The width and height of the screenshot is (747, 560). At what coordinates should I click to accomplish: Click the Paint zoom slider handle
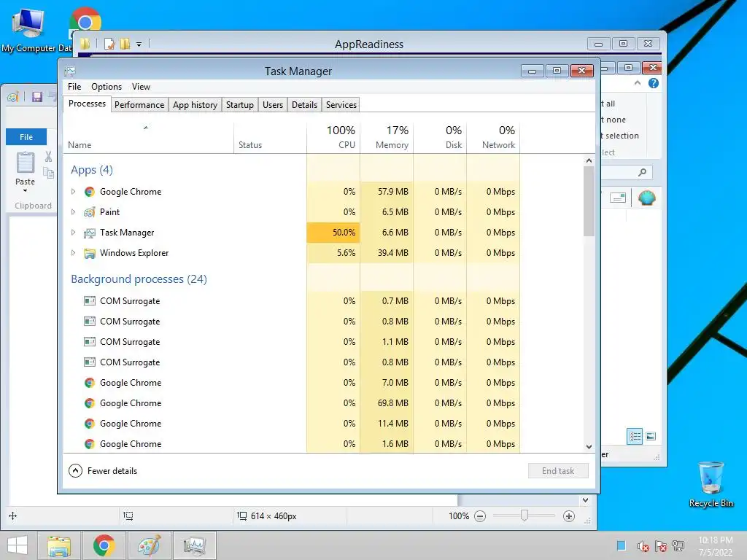coord(525,516)
